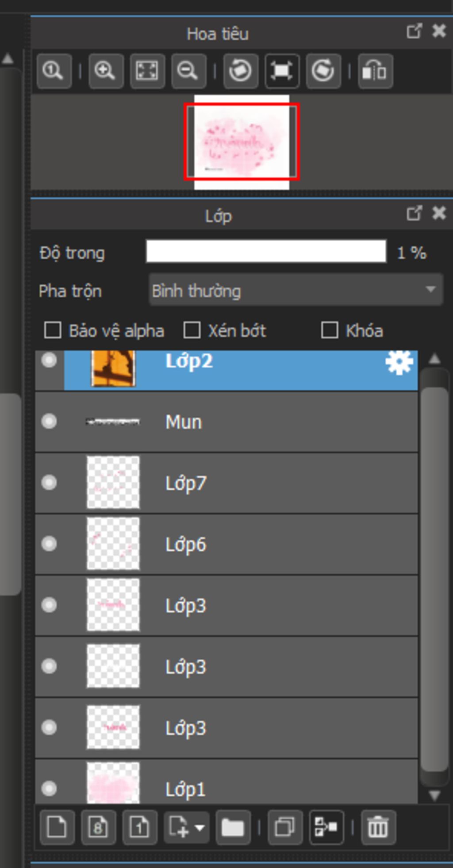The image size is (453, 868).
Task: Open settings gear for Lớp2 layer
Action: [x=399, y=363]
